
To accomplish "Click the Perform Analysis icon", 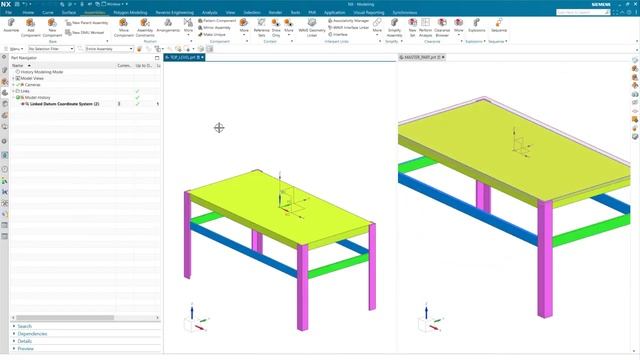I will tap(425, 23).
